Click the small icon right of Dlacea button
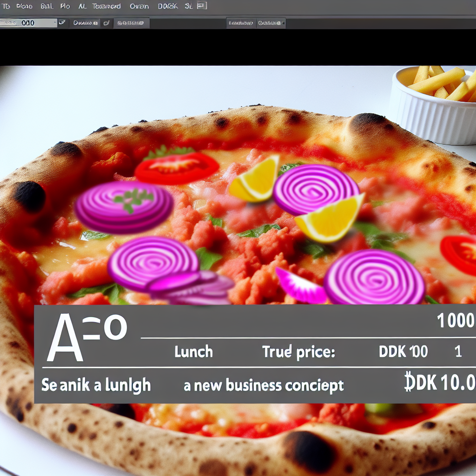 point(106,23)
